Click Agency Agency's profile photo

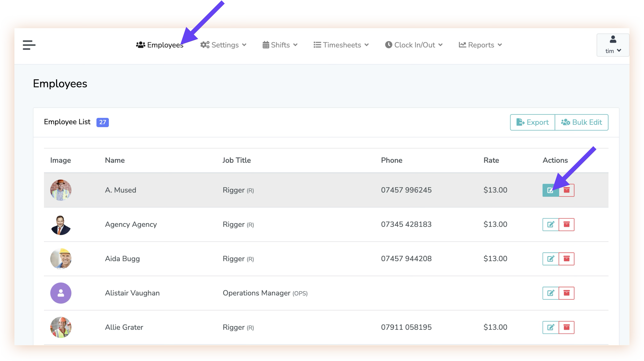(x=61, y=225)
